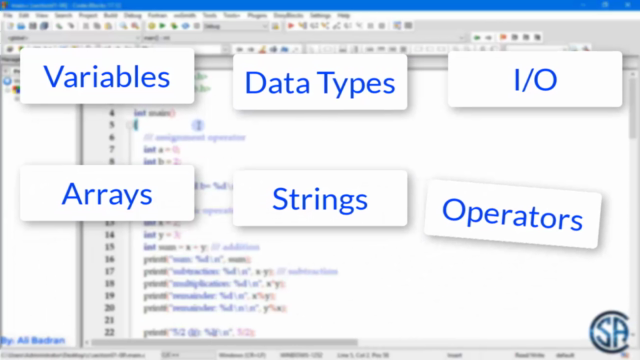Open the Plugins menu

pyautogui.click(x=257, y=16)
